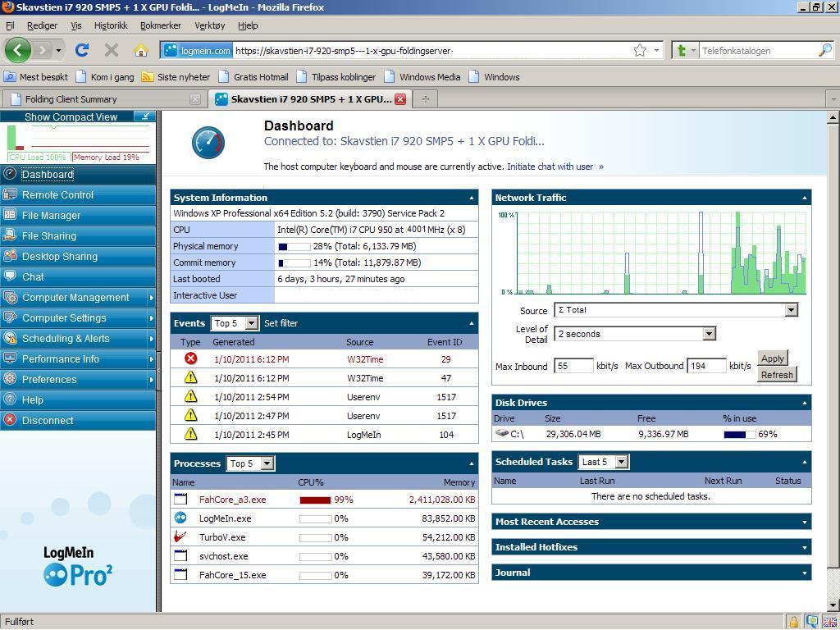
Task: Click the Show Compact View arrow icon
Action: (144, 116)
